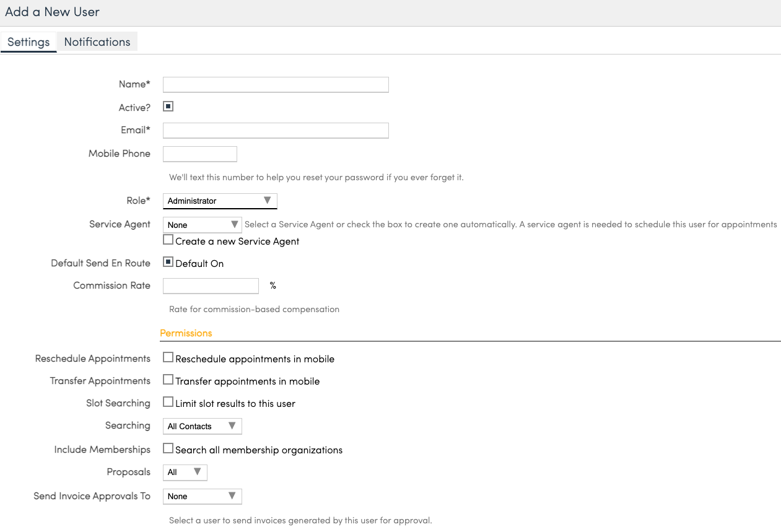The image size is (781, 532).
Task: Expand Send Invoice Approvals To dropdown
Action: pyautogui.click(x=202, y=496)
